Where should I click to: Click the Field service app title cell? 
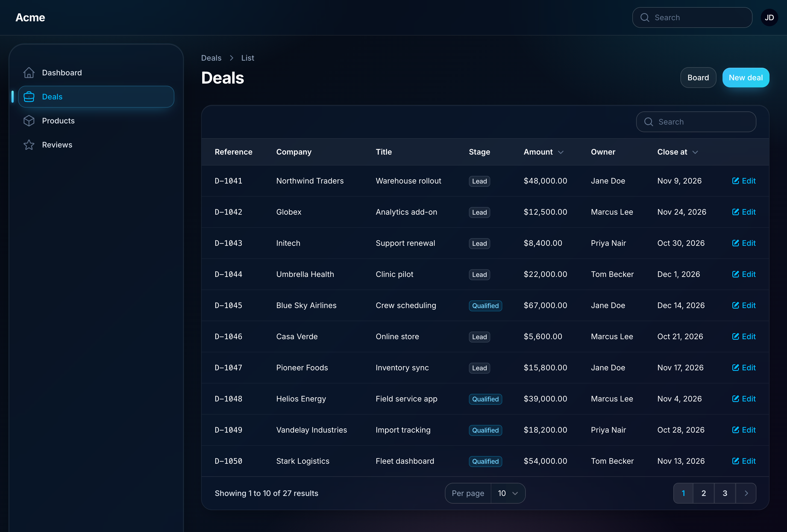(x=406, y=399)
